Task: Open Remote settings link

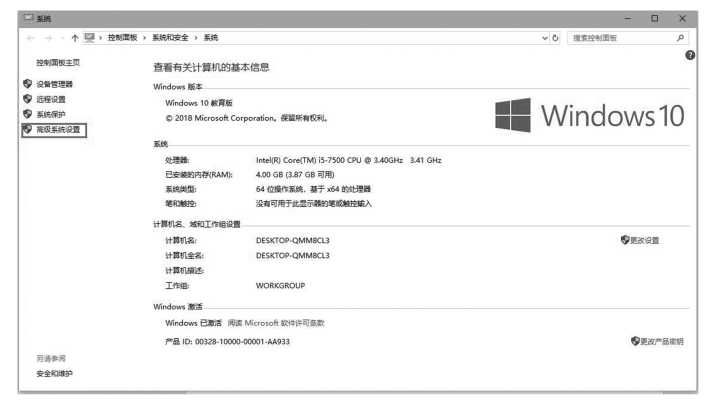Action: [51, 99]
